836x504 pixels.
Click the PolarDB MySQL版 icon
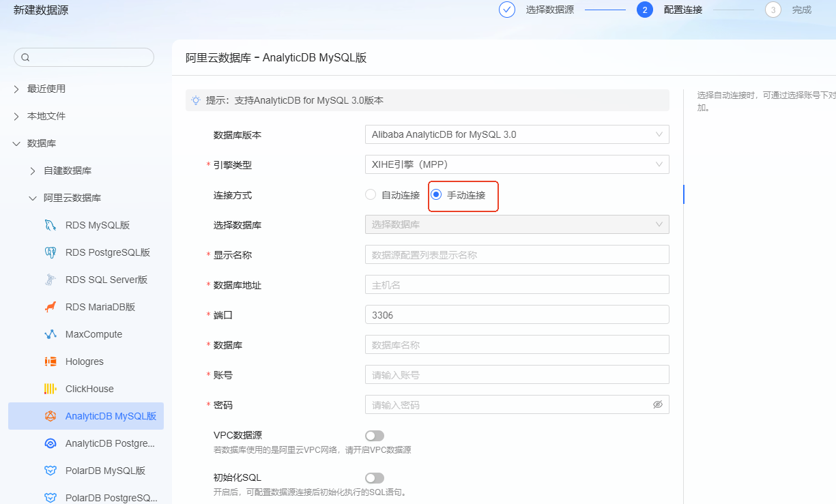pyautogui.click(x=50, y=471)
